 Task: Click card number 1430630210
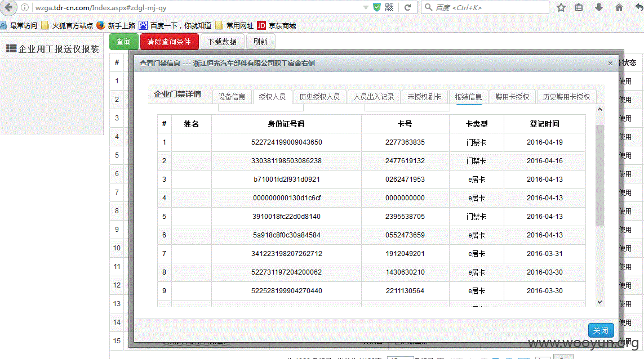click(405, 272)
